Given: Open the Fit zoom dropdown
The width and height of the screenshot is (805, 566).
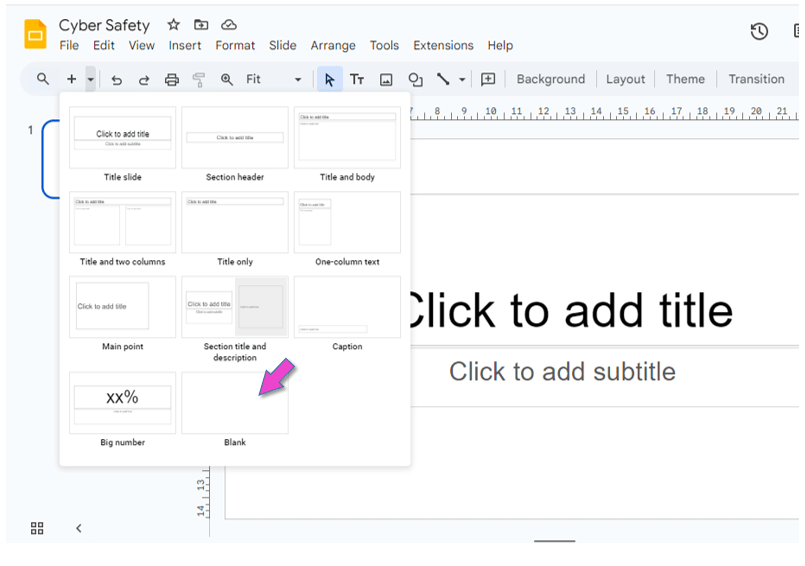Looking at the screenshot, I should [x=273, y=80].
